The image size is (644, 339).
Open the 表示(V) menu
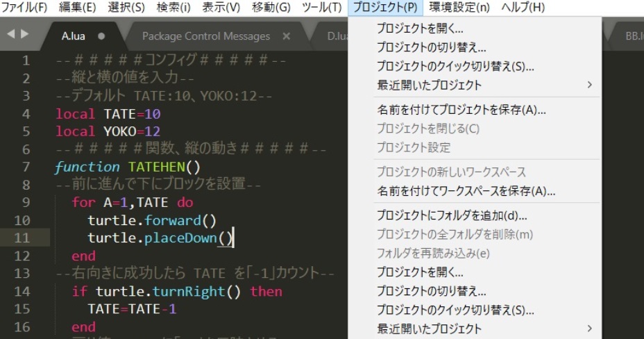tap(221, 7)
